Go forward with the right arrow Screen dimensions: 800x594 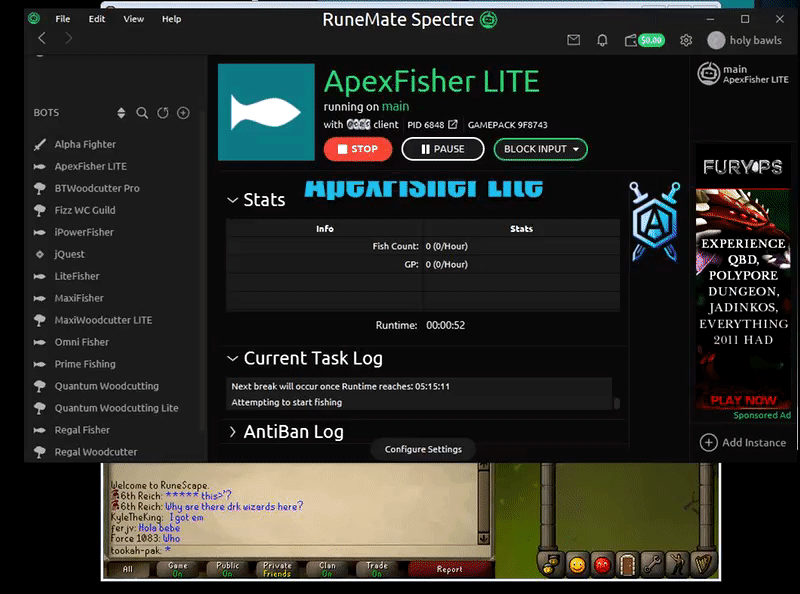click(x=68, y=38)
